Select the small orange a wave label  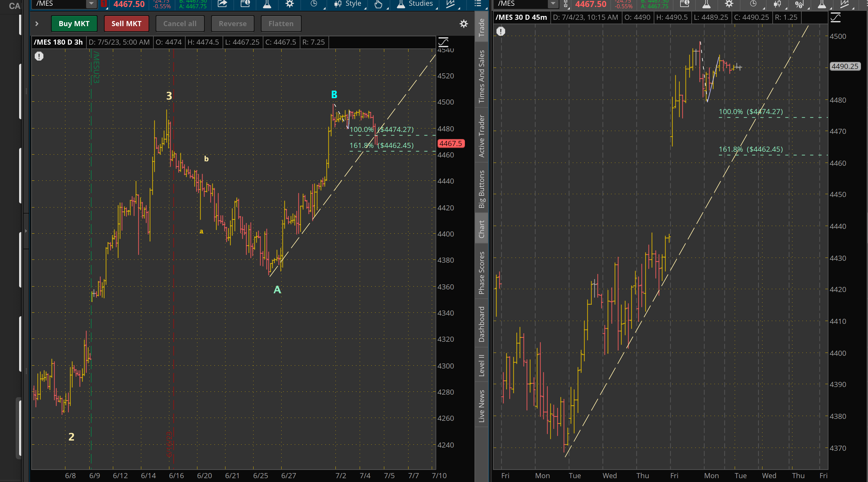(201, 231)
